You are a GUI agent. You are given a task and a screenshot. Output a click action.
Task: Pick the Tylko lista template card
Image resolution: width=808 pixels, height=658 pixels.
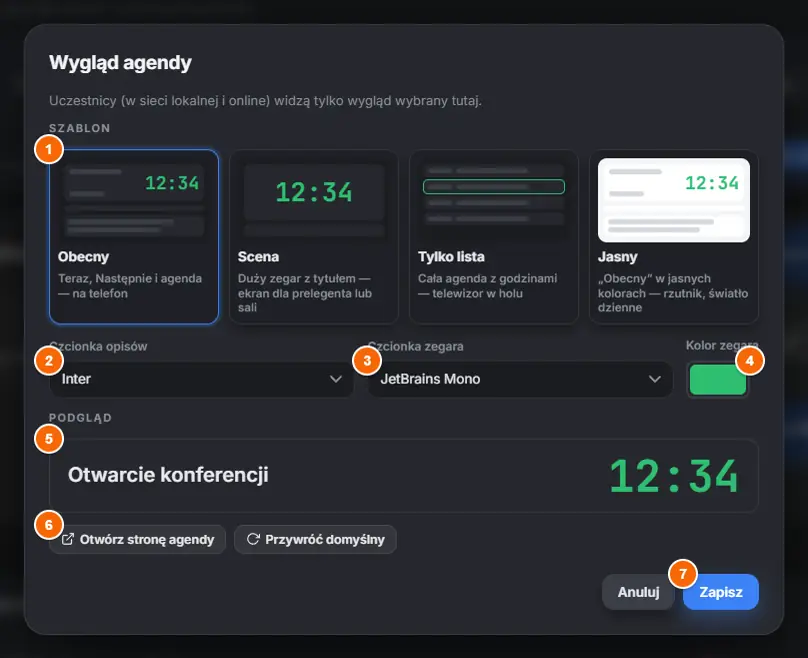[494, 237]
